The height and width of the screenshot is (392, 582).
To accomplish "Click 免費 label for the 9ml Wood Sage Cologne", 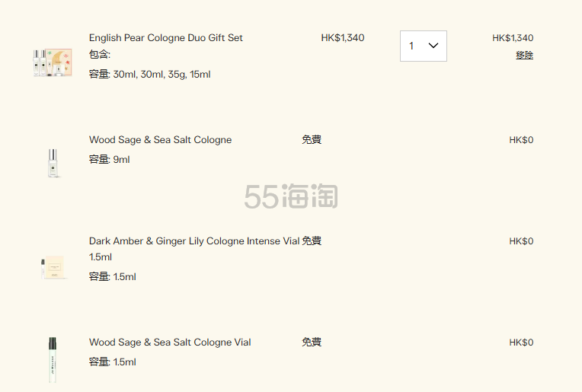I will pyautogui.click(x=312, y=140).
